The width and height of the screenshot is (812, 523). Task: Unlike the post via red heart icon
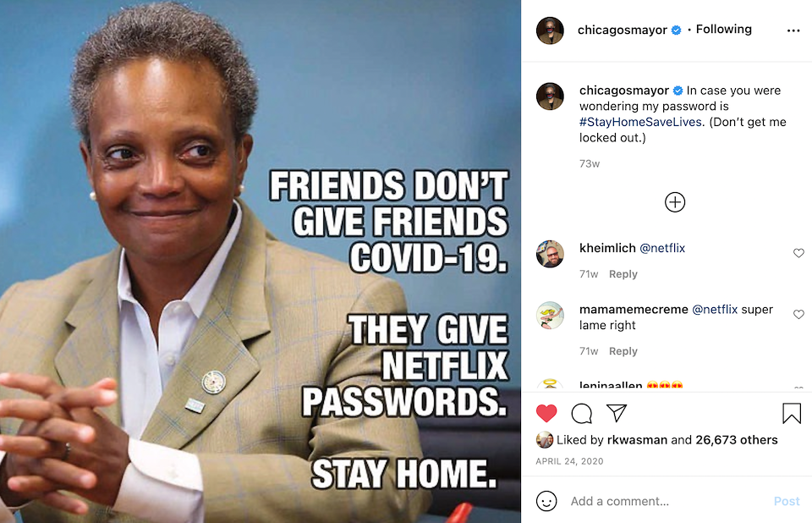[x=546, y=413]
